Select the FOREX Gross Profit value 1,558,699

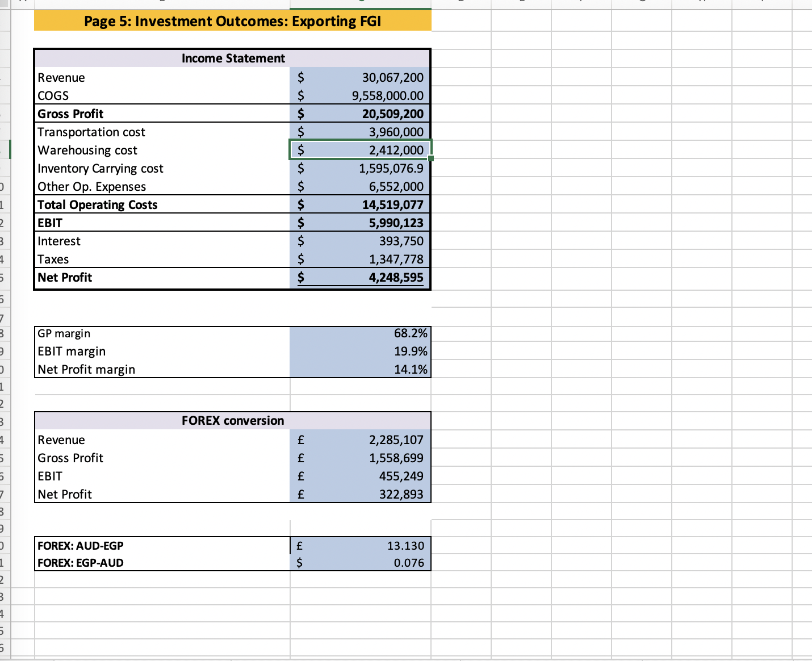click(x=396, y=458)
